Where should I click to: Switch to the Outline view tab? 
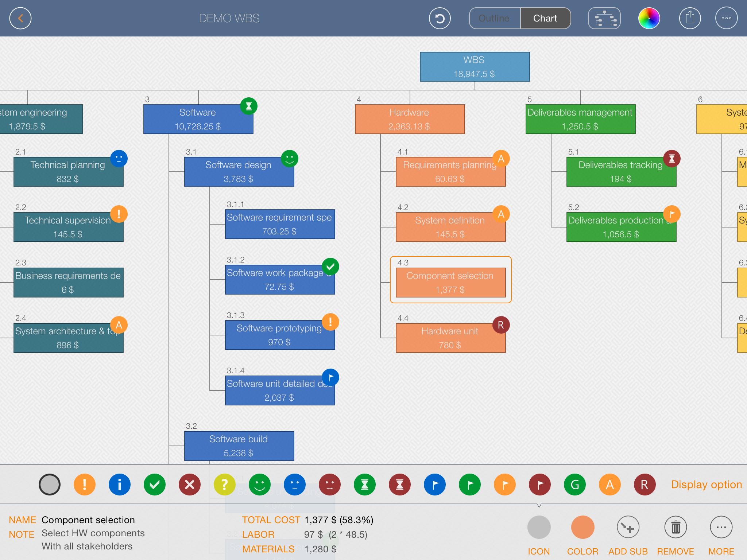click(494, 18)
